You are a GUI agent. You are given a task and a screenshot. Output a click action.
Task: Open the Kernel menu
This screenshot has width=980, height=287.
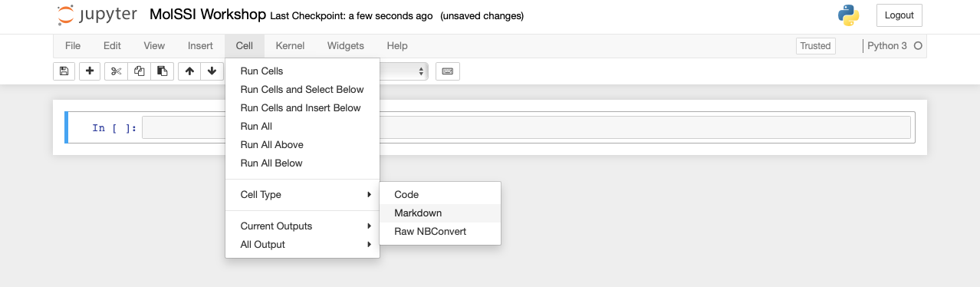tap(290, 46)
